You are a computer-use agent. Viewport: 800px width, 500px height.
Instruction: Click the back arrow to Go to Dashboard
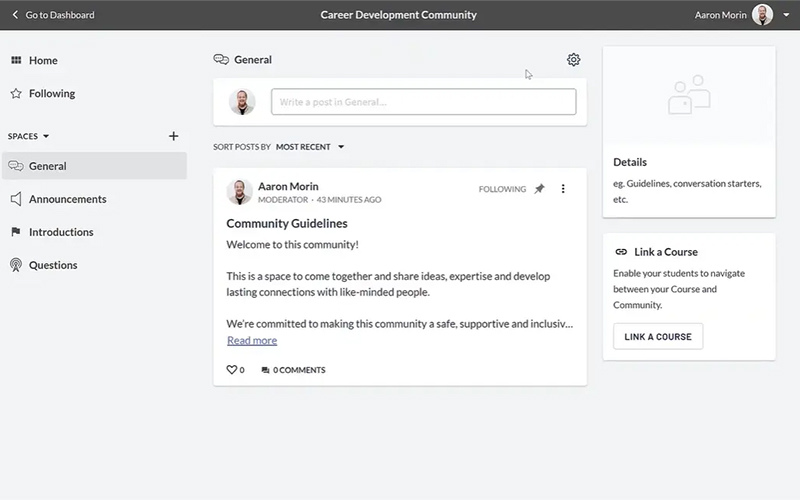[15, 15]
